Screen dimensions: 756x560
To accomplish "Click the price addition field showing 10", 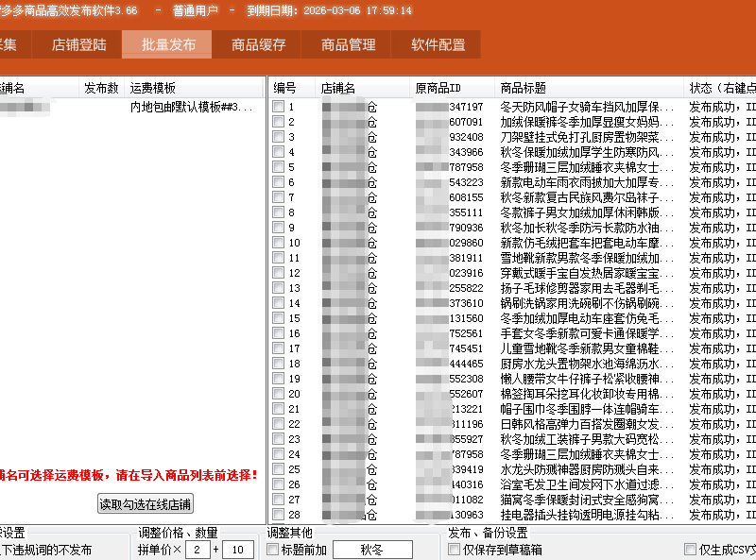I will pos(237,550).
